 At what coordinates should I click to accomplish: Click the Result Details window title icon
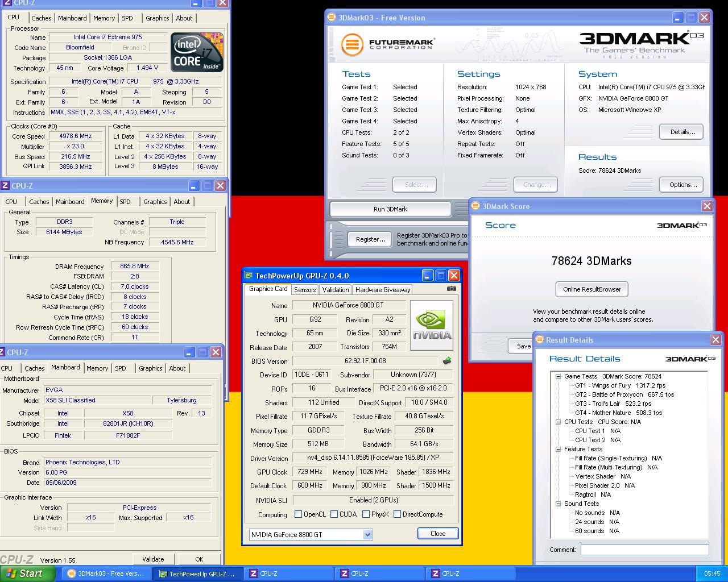tap(539, 340)
